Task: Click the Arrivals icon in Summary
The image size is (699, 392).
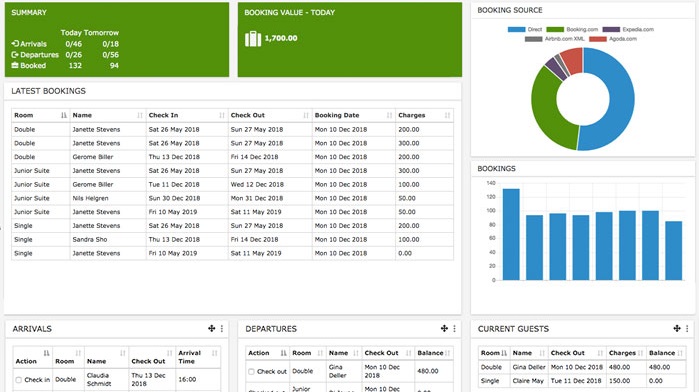Action: (15, 44)
